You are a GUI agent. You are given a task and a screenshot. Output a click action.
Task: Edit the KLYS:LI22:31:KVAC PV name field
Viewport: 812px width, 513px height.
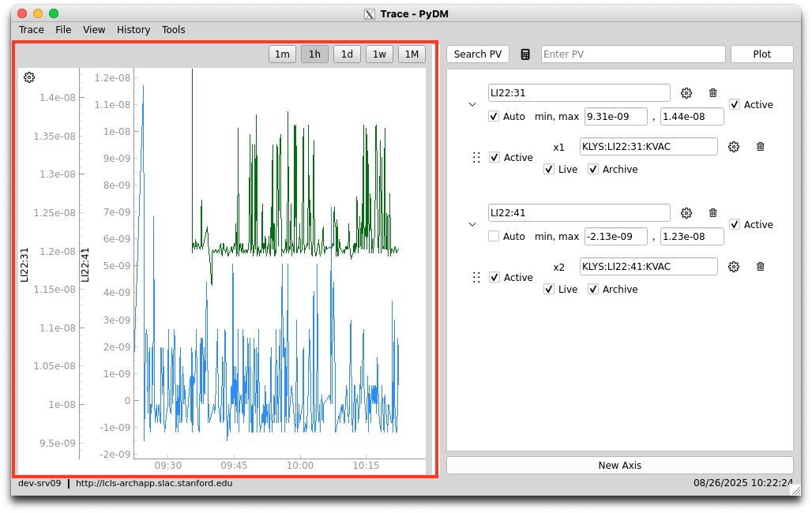(648, 147)
